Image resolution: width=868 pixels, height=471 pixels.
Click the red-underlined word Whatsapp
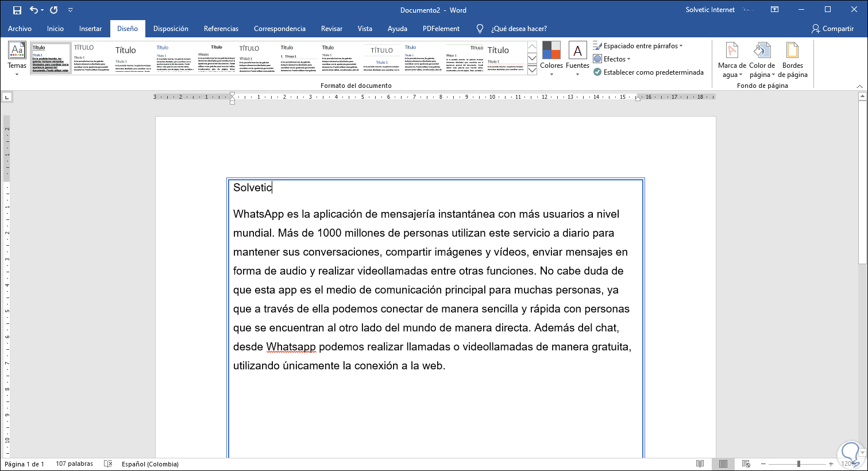[x=291, y=347]
